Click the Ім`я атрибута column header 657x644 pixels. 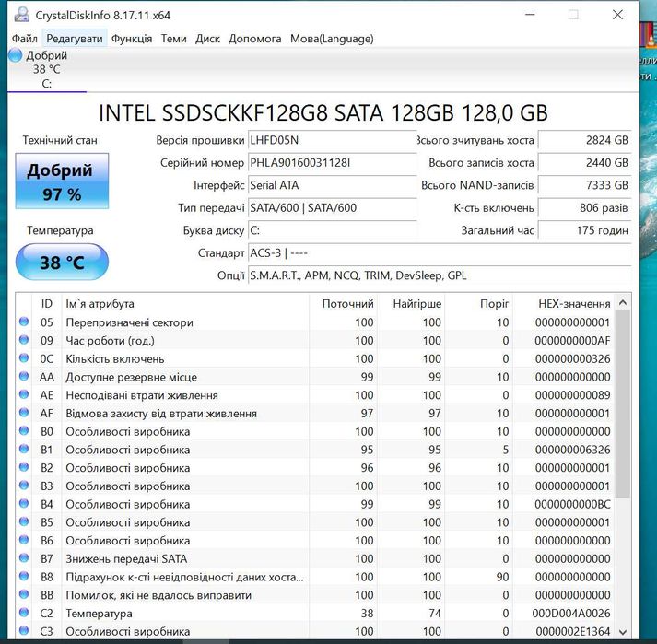pos(185,304)
